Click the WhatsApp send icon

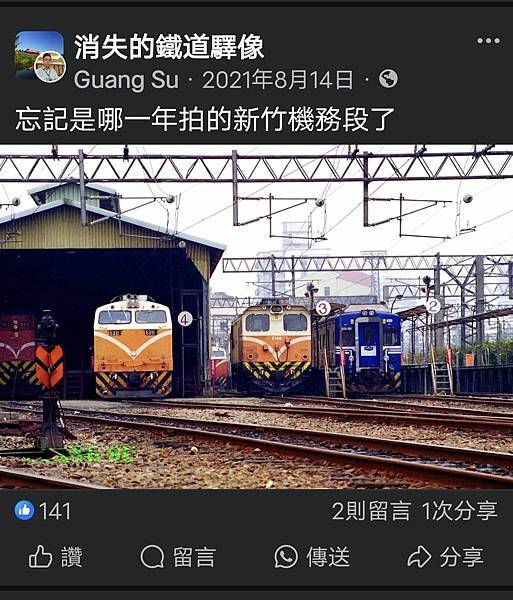[x=286, y=557]
